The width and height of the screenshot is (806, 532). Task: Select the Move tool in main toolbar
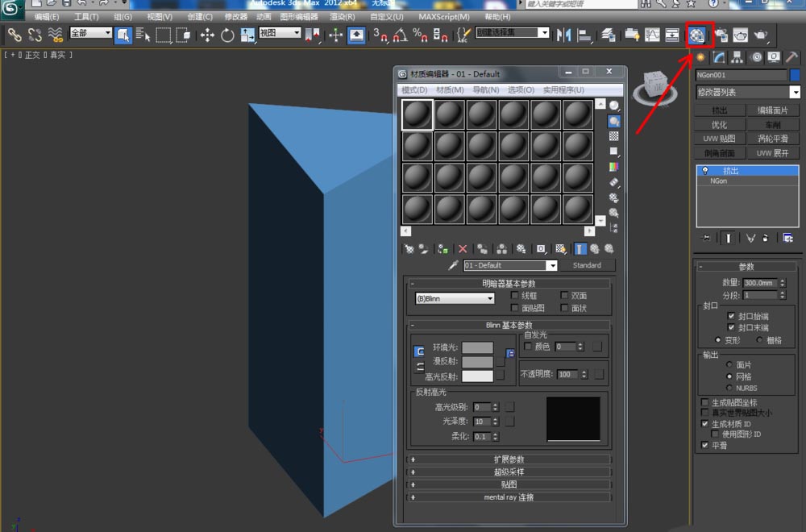[x=207, y=35]
